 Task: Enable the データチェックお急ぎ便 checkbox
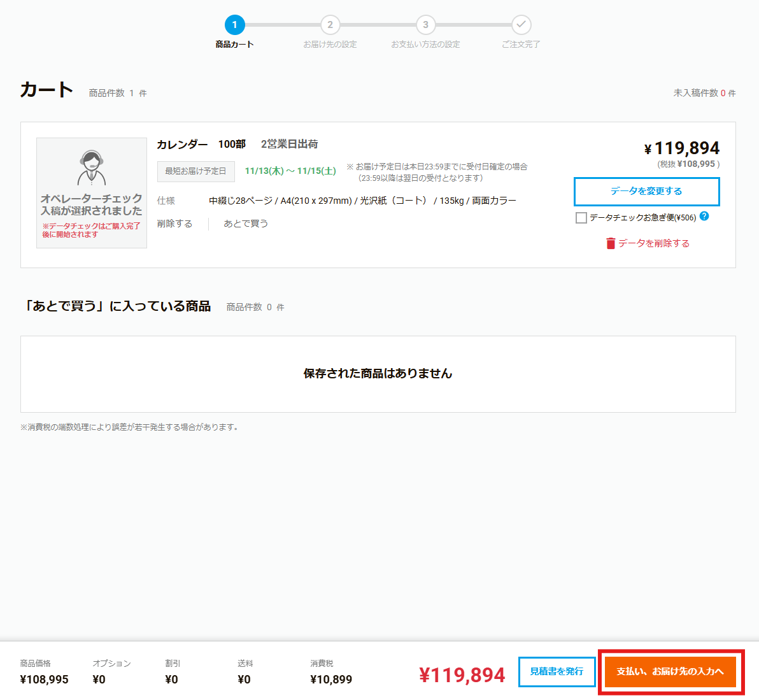(581, 218)
